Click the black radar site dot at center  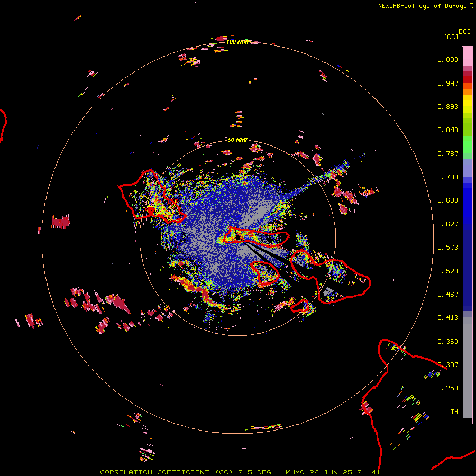click(x=238, y=237)
